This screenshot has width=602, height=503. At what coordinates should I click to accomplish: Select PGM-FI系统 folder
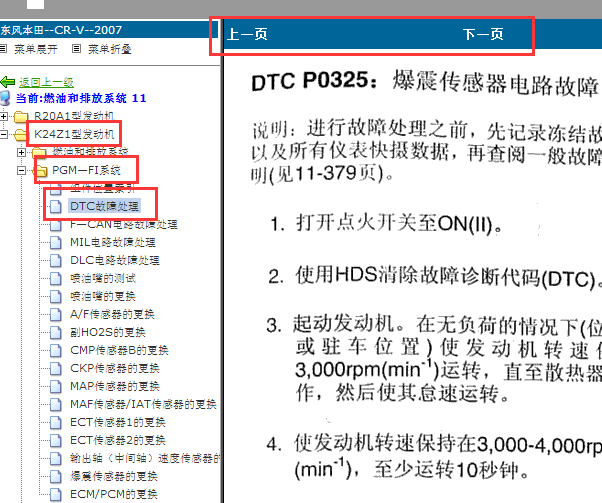coord(86,170)
